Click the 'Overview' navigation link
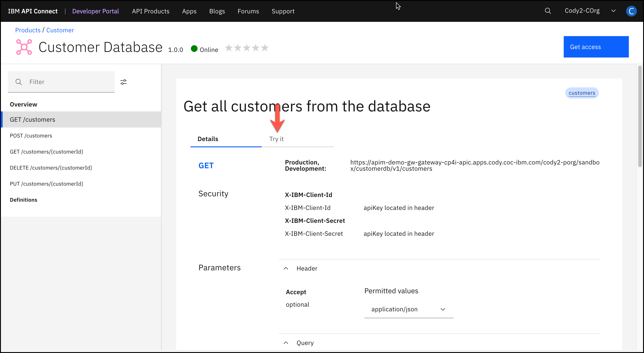Screen dimensions: 644x353 click(24, 104)
